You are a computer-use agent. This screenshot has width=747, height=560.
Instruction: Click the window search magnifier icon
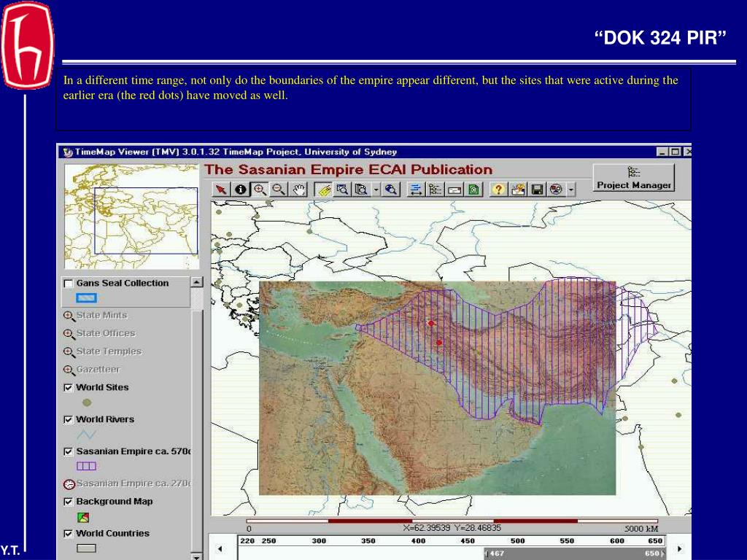343,190
